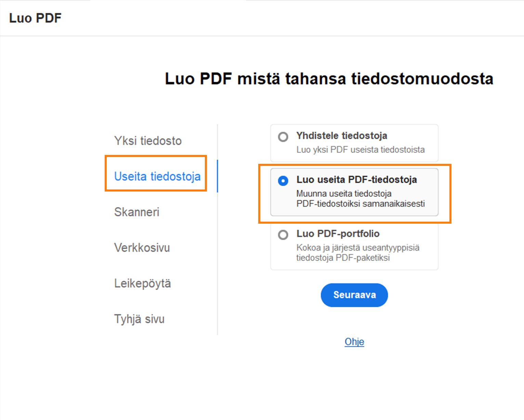The image size is (524, 420).
Task: Open the Skanneri source option
Action: [x=136, y=212]
